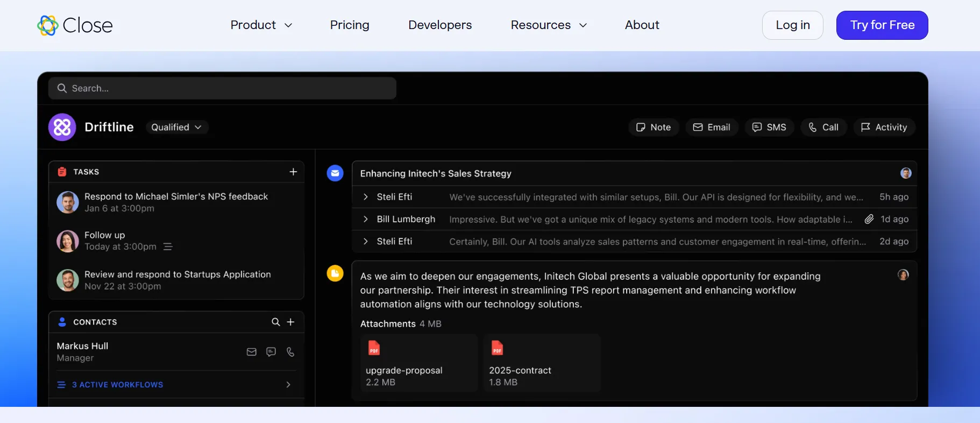Viewport: 980px width, 423px height.
Task: Open the About page
Action: [x=642, y=25]
